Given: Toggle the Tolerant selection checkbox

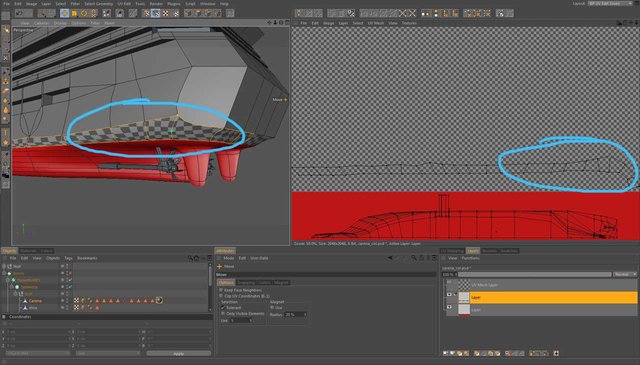Looking at the screenshot, I should click(x=223, y=307).
